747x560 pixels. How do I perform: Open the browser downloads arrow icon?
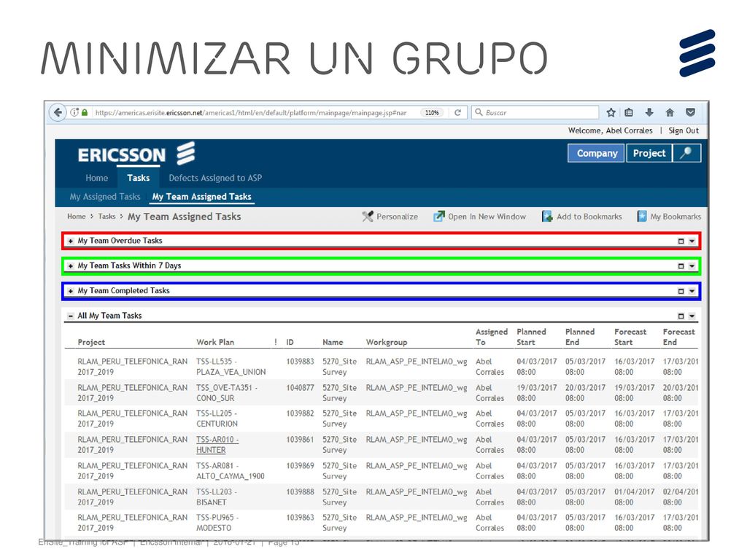pos(649,112)
